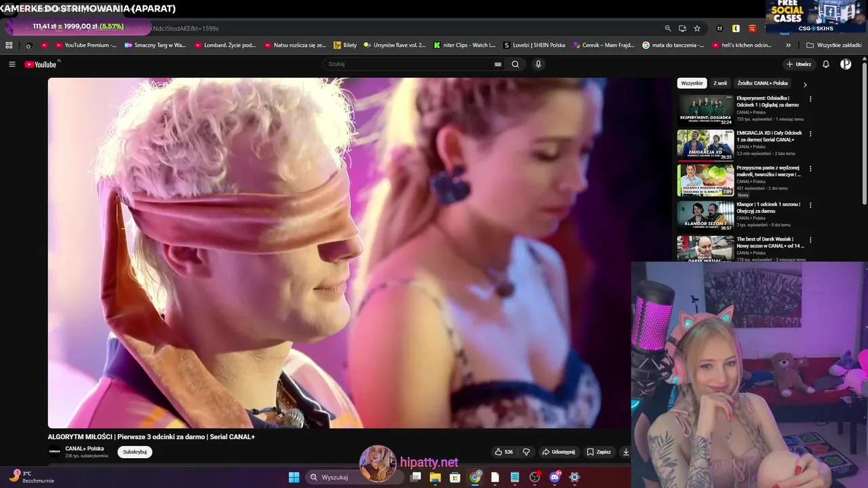Viewport: 868px width, 488px height.
Task: Subscribe via the Subskrybuj button
Action: coord(134,452)
